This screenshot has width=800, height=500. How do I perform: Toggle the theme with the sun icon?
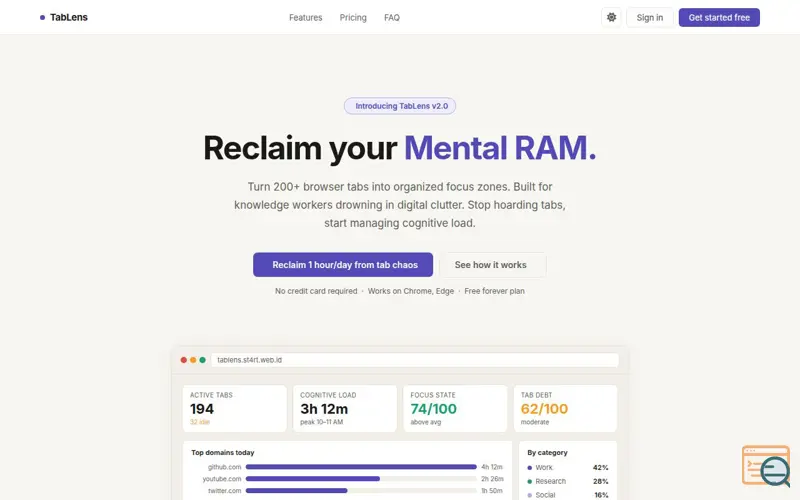tap(611, 17)
